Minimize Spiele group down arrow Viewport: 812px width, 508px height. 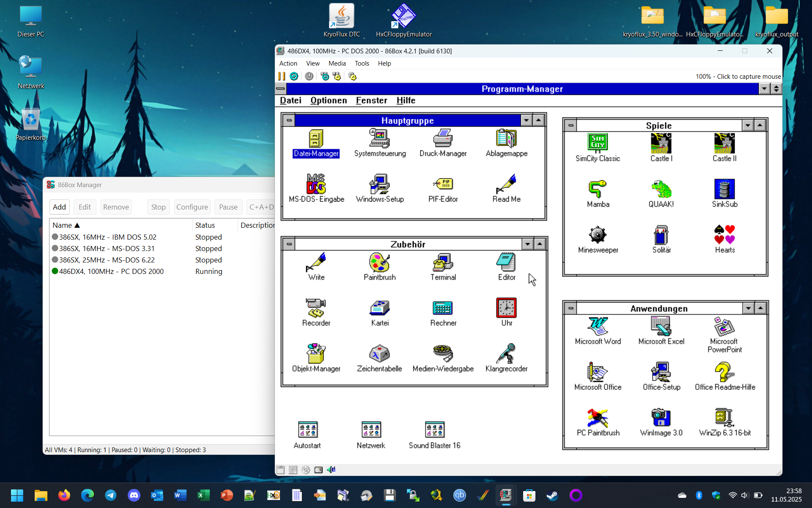tap(748, 125)
